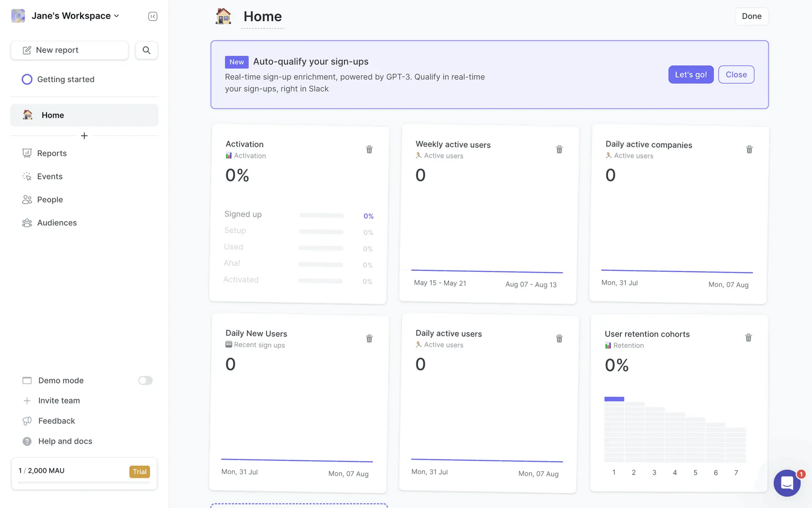The height and width of the screenshot is (508, 812).
Task: Add new sidebar item with plus
Action: click(x=84, y=136)
